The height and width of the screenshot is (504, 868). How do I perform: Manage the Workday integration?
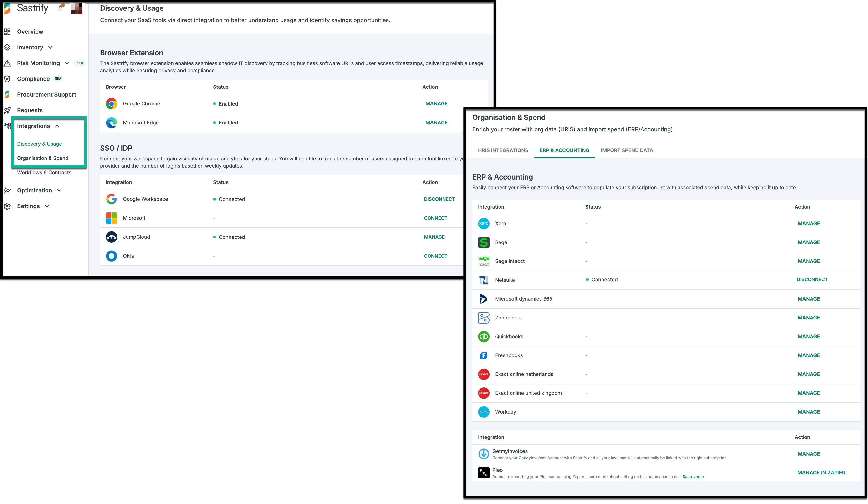[808, 412]
